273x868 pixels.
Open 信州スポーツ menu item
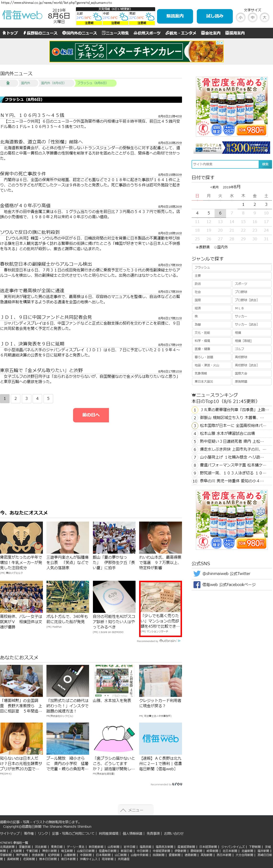click(x=147, y=33)
